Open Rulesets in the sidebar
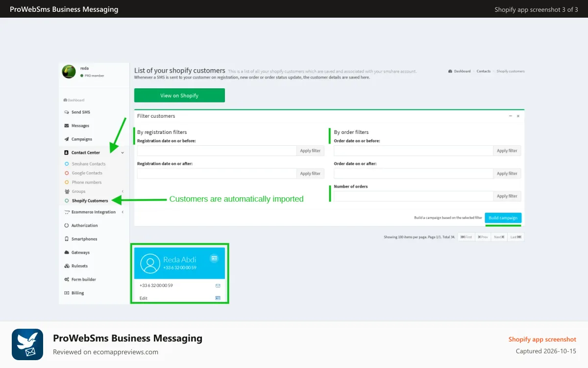Viewport: 588px width, 368px height. [80, 266]
